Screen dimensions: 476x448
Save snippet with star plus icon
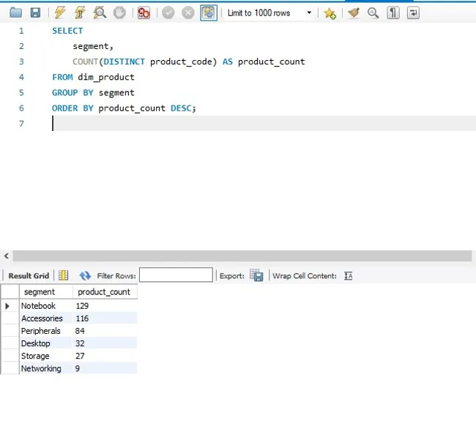click(x=330, y=13)
